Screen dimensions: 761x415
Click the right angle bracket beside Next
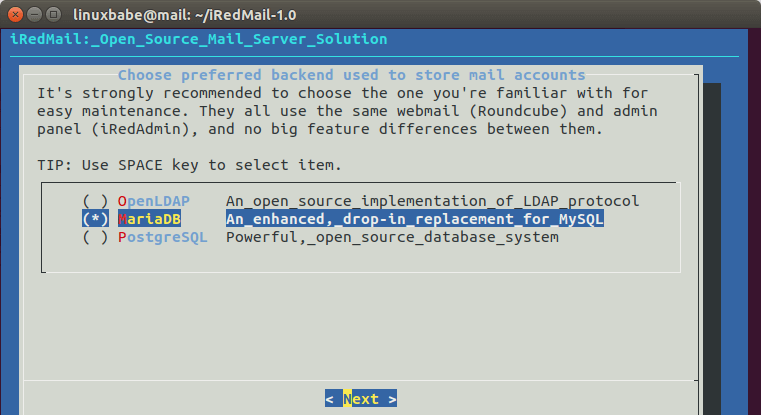[392, 399]
